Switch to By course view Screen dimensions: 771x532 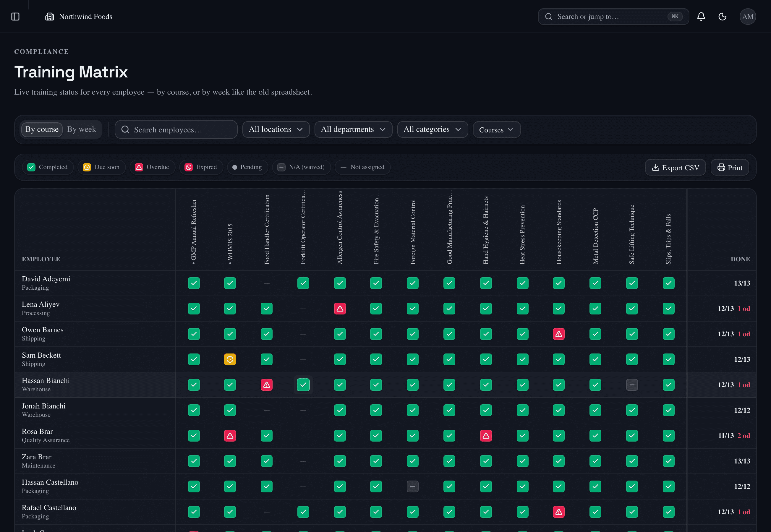[x=42, y=129]
